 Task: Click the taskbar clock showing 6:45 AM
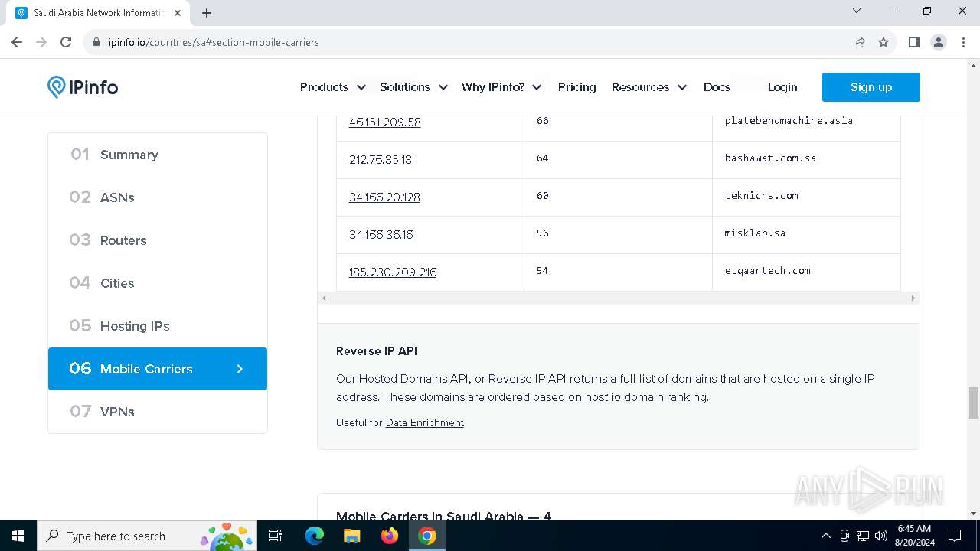coord(914,536)
